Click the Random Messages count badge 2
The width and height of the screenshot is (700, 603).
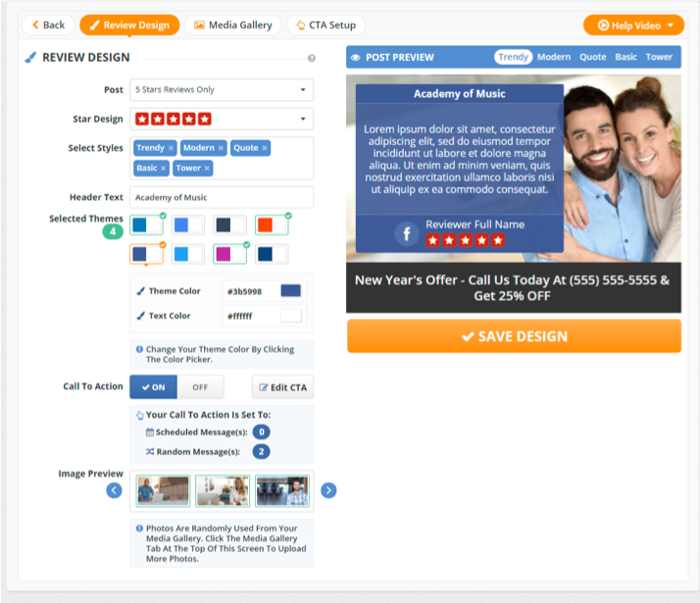pos(262,452)
